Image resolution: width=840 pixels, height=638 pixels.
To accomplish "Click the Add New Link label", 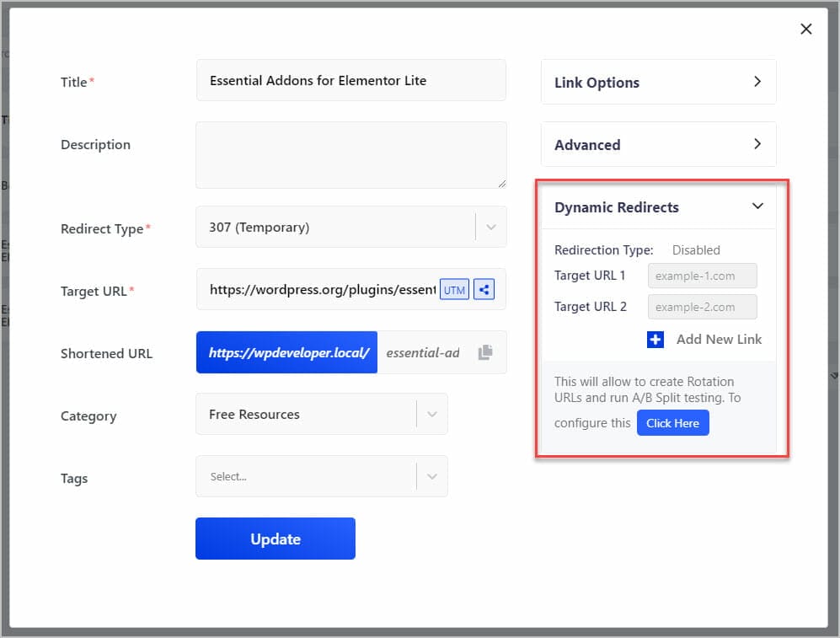I will click(719, 340).
